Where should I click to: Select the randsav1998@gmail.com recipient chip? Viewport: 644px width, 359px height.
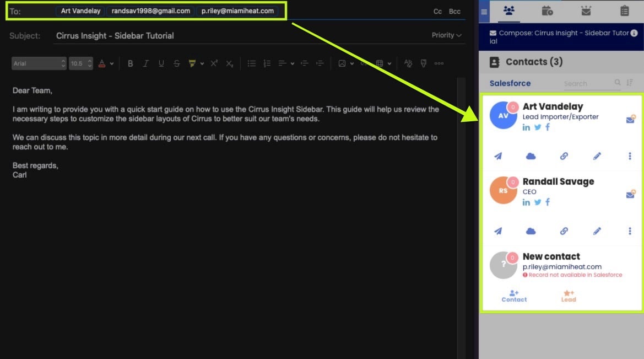[x=151, y=11]
